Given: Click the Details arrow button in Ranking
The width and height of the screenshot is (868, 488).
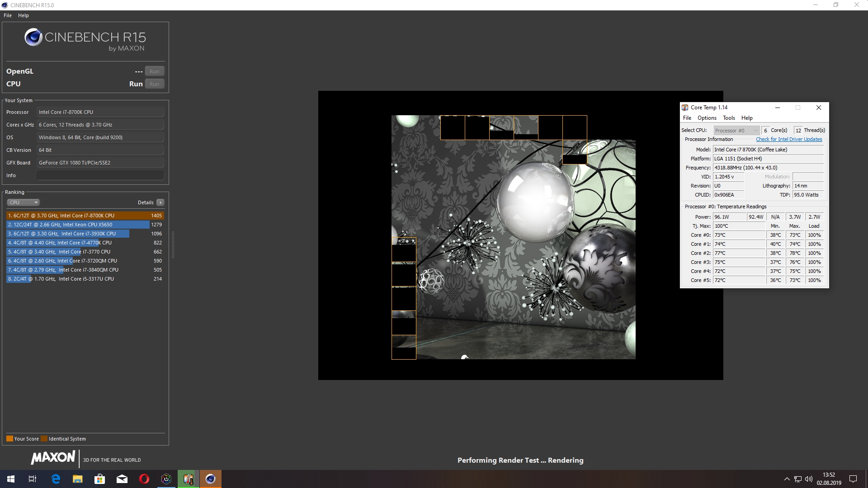Looking at the screenshot, I should [x=160, y=202].
